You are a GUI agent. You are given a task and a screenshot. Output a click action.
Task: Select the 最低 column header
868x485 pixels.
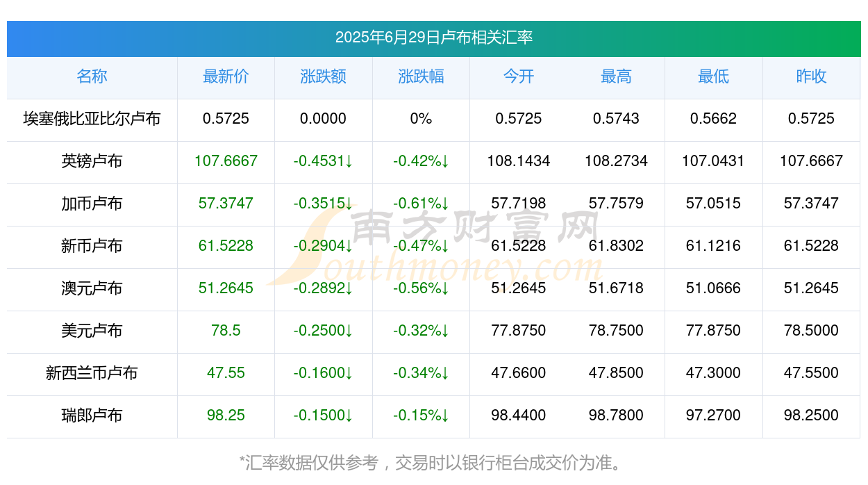tap(714, 76)
